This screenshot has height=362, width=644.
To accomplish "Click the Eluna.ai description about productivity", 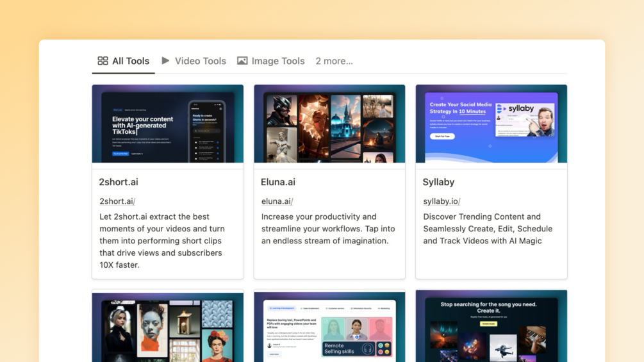I will [x=328, y=229].
